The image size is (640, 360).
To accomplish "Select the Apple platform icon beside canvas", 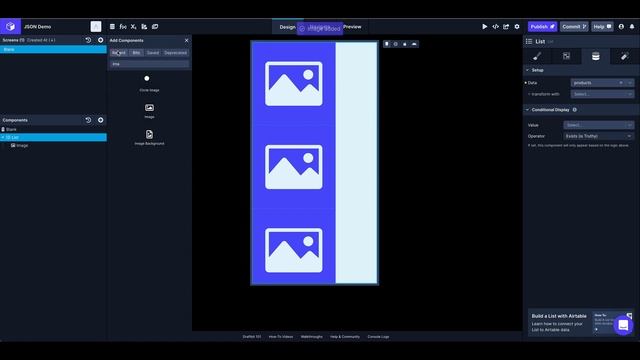I will 405,44.
